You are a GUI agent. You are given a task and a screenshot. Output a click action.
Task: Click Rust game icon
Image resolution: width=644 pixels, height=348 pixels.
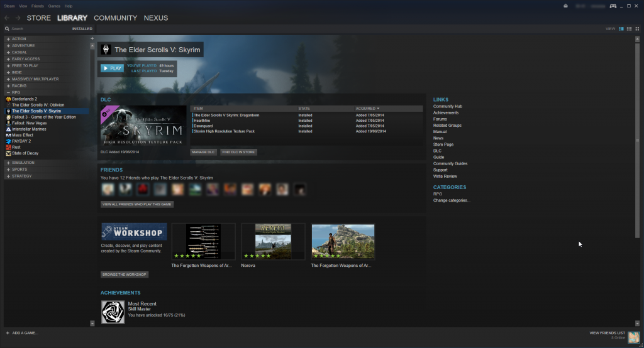8,147
